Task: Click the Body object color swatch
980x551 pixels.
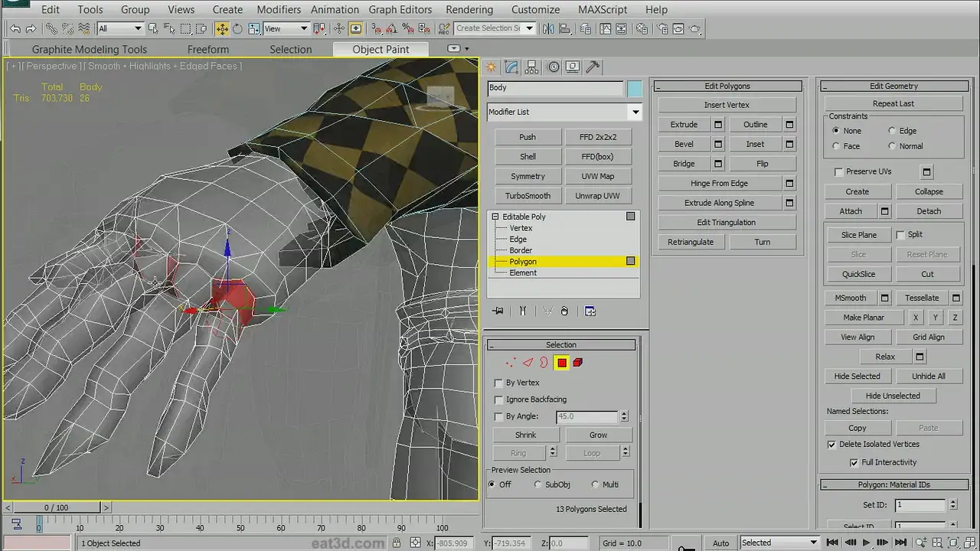Action: tap(634, 89)
